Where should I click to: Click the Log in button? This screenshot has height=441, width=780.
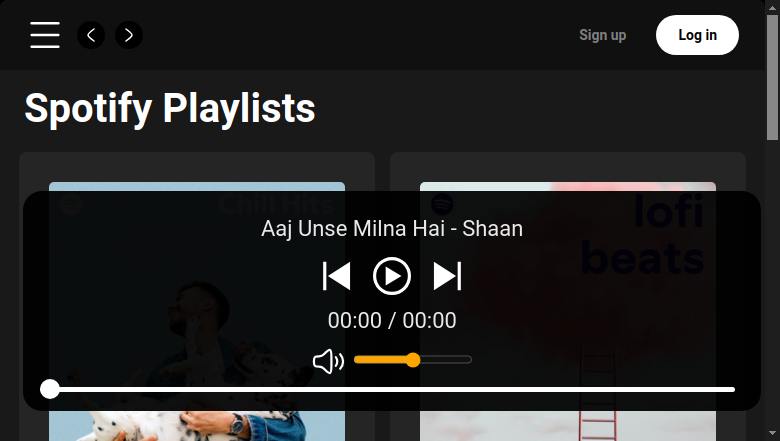(x=697, y=35)
